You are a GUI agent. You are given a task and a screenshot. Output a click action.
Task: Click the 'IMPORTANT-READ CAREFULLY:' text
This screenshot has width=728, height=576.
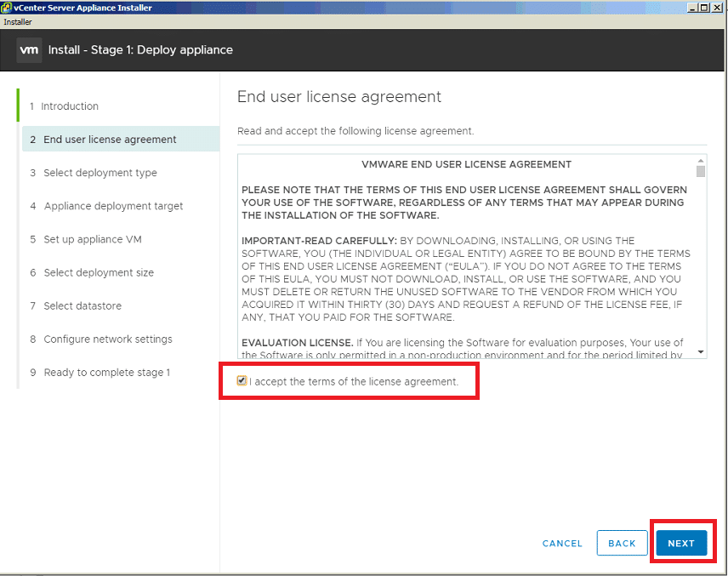click(320, 241)
